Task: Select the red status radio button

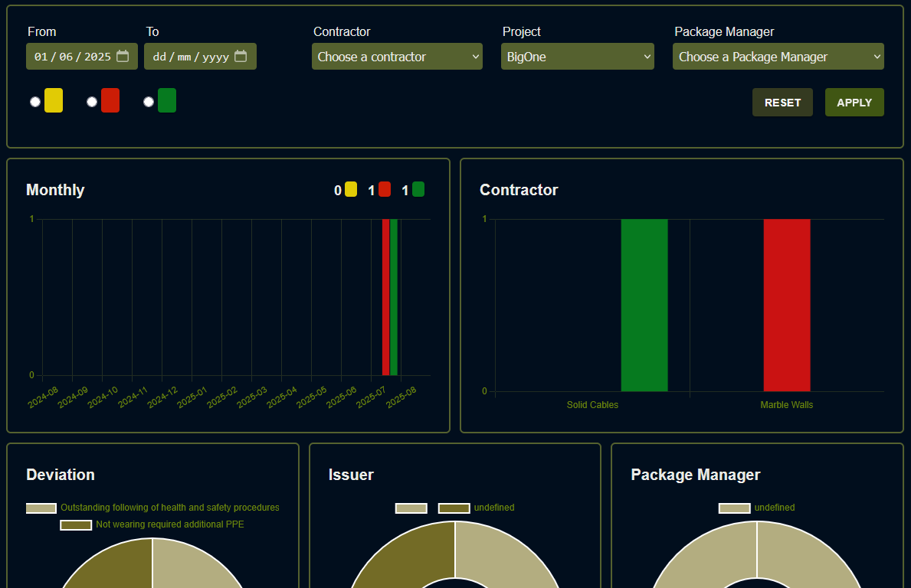Action: [92, 102]
